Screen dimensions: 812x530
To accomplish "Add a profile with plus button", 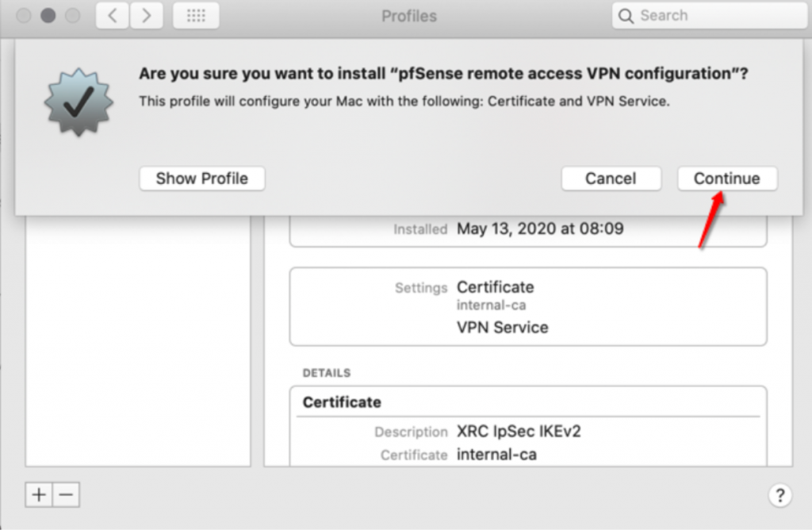I will click(39, 495).
